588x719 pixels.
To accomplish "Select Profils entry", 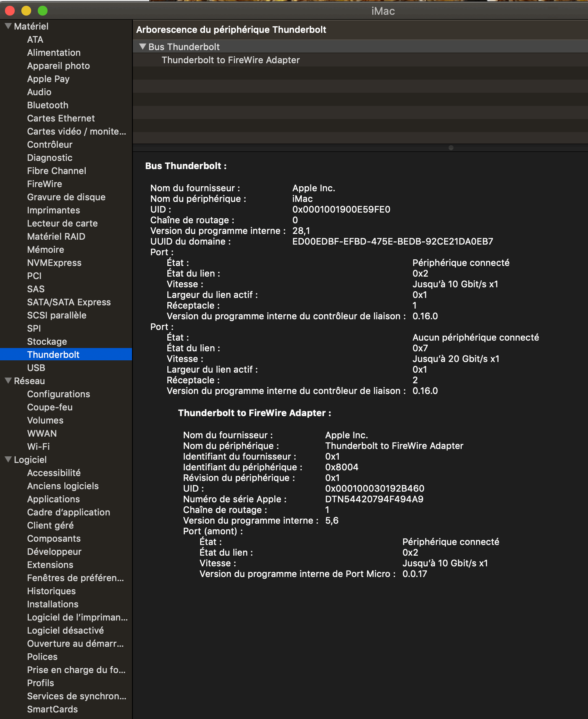I will pyautogui.click(x=41, y=683).
